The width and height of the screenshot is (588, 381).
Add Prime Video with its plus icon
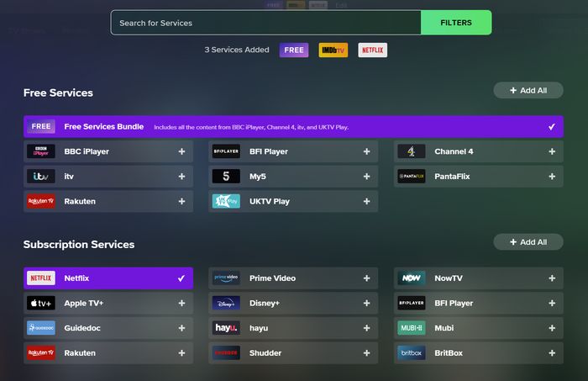tap(366, 278)
